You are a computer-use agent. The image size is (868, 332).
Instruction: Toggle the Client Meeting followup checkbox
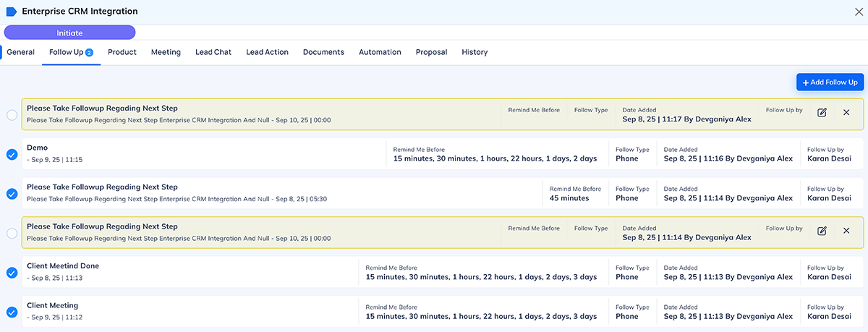12,312
